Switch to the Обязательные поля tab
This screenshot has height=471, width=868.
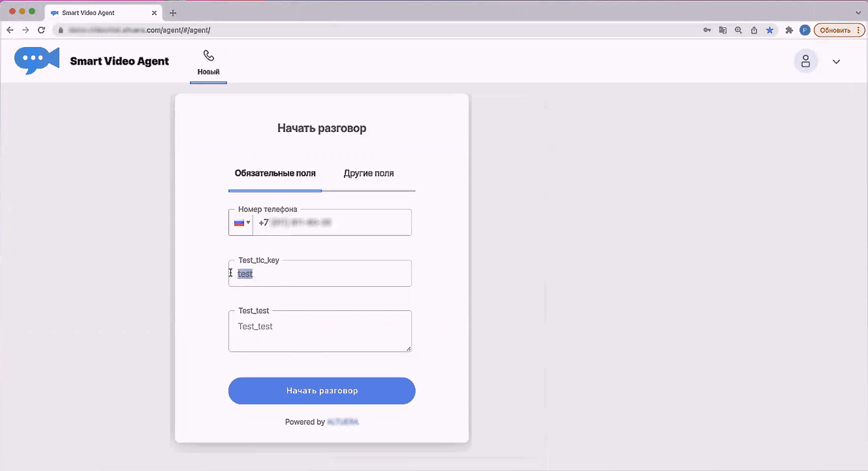[275, 174]
